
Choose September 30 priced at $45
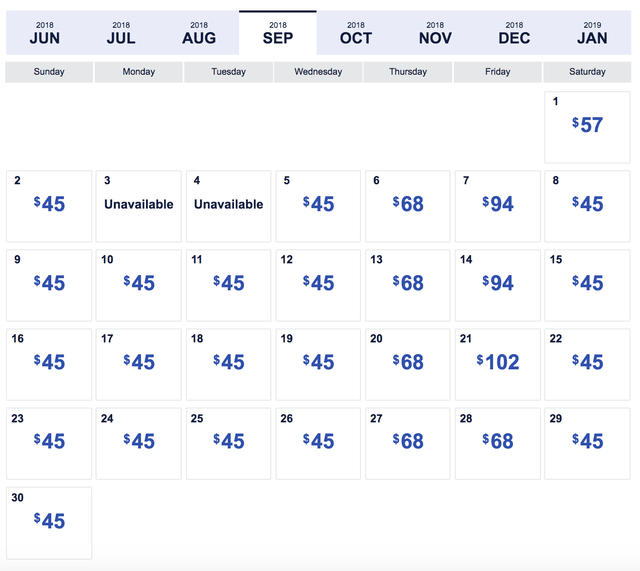pyautogui.click(x=49, y=522)
